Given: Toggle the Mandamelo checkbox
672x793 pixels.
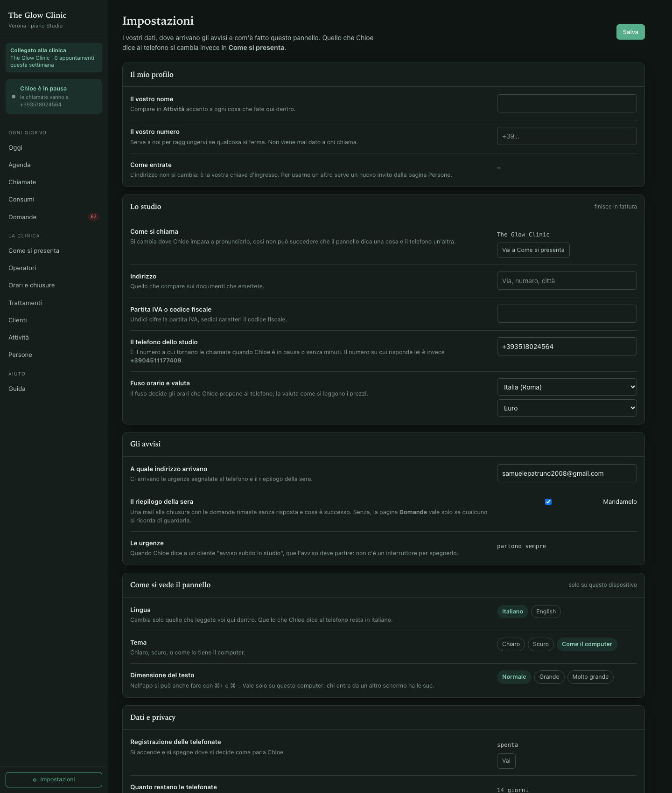Looking at the screenshot, I should [548, 502].
